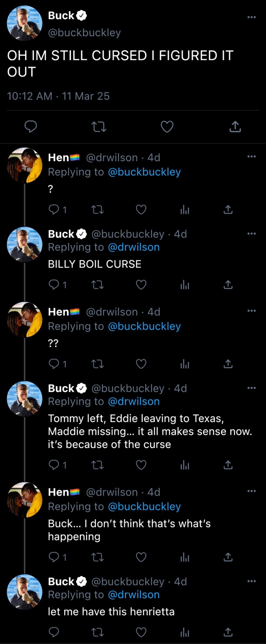This screenshot has width=266, height=644.
Task: Like the "Tommy left, Eddie leaving" reply
Action: coord(141,465)
